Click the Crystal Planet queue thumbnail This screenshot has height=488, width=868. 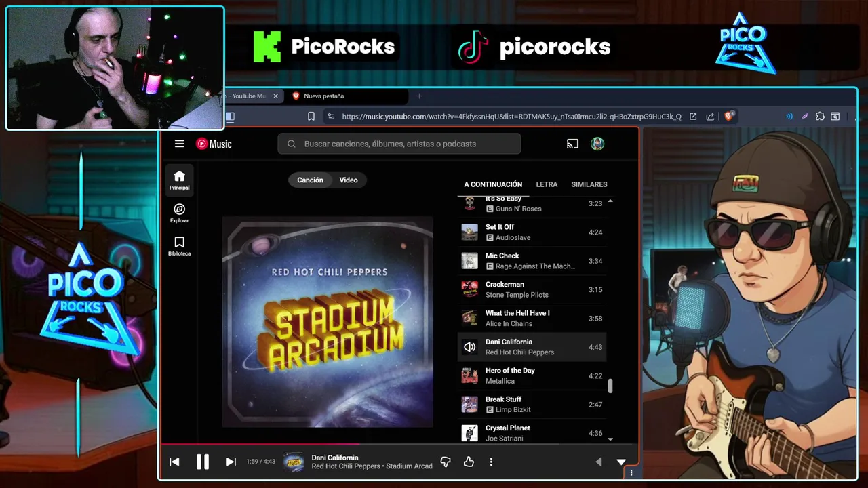[469, 432]
